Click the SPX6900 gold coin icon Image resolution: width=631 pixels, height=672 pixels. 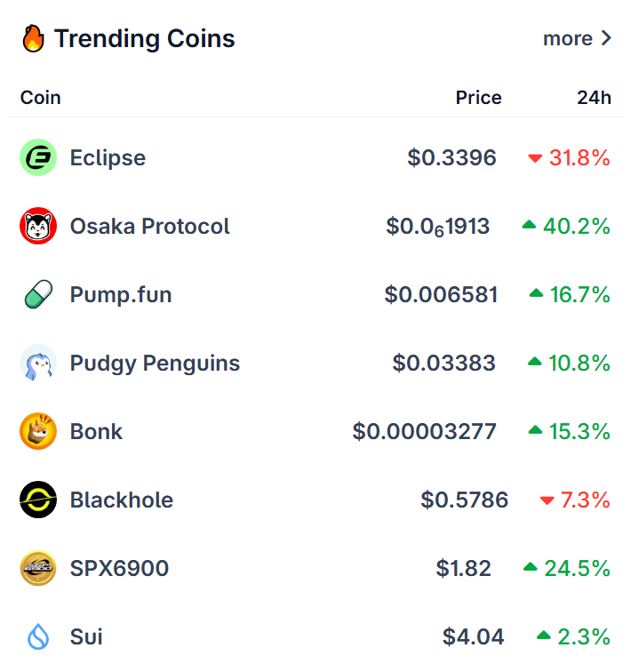tap(38, 568)
